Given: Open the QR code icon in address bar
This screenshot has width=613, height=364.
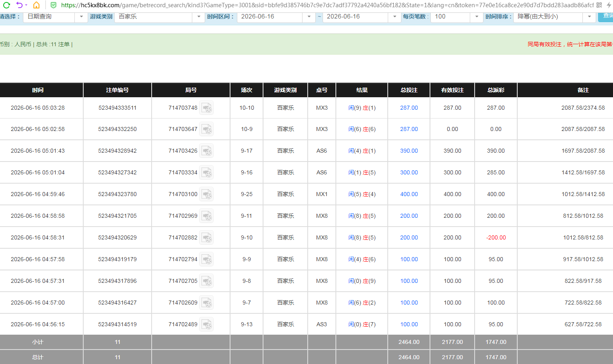Looking at the screenshot, I should (x=599, y=5).
